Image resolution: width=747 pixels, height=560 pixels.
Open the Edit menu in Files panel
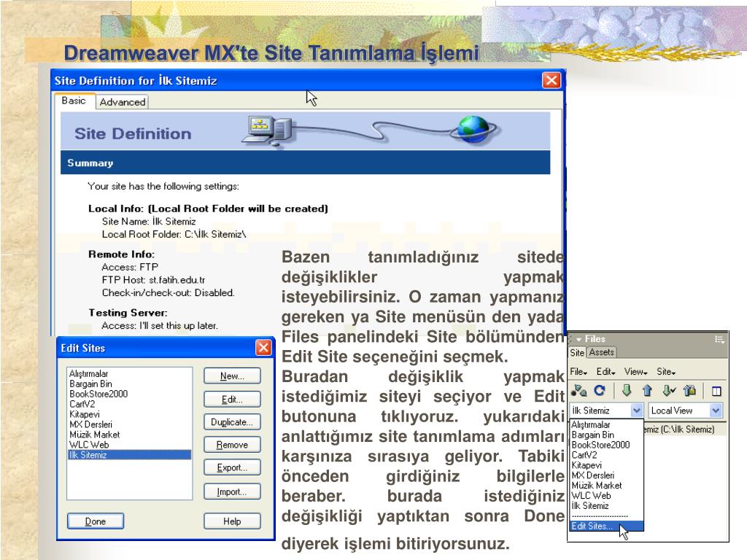pos(605,371)
